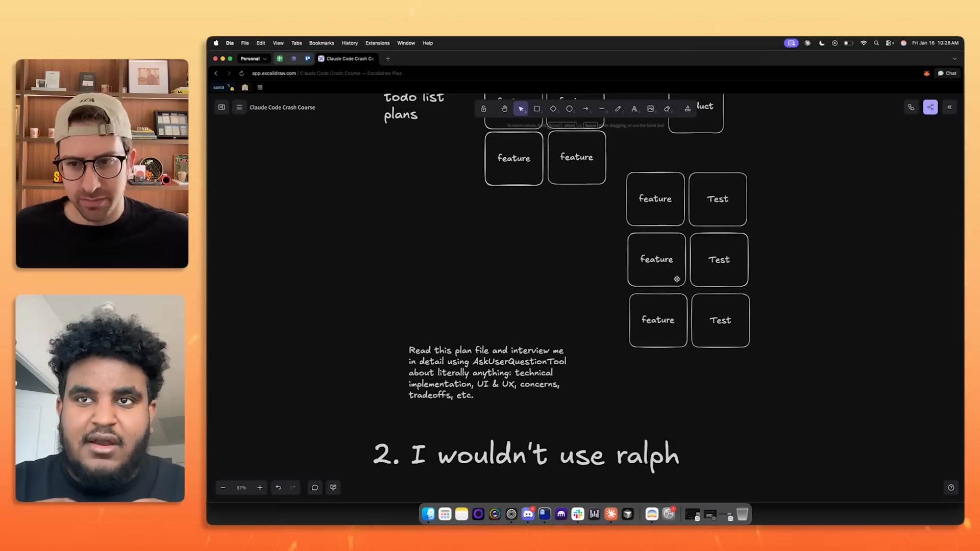The height and width of the screenshot is (551, 980).
Task: Choose the Ellipse tool
Action: pyautogui.click(x=570, y=109)
